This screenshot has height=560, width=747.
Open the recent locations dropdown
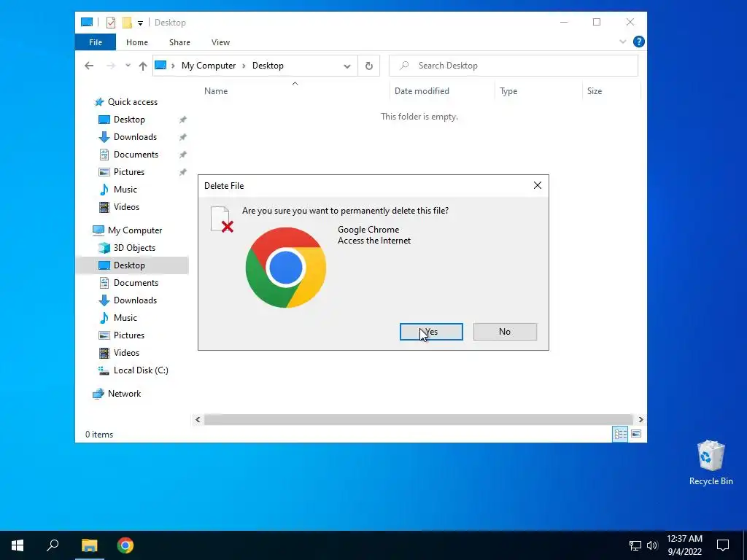128,66
